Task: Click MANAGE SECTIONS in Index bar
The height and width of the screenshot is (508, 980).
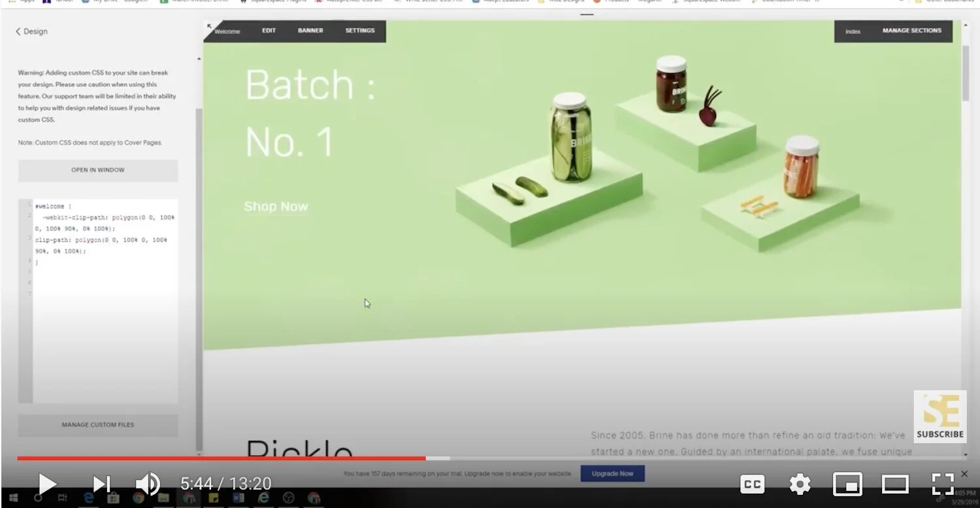Action: (912, 31)
